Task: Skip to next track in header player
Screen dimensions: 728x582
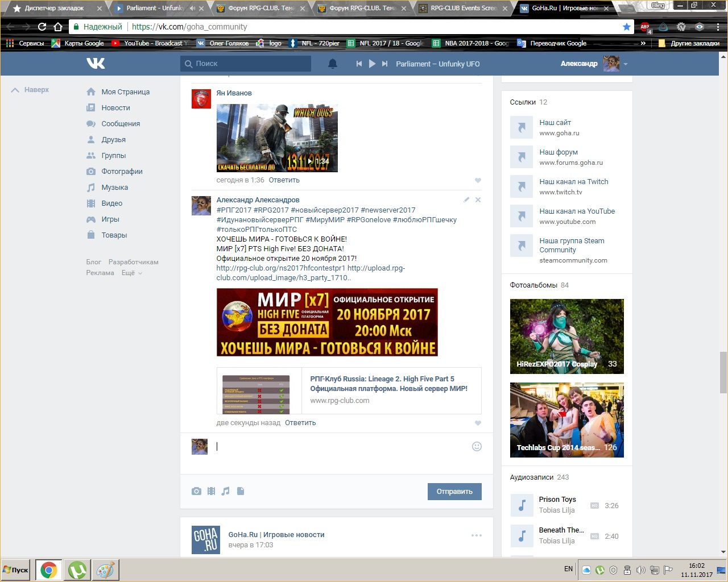Action: (x=385, y=64)
